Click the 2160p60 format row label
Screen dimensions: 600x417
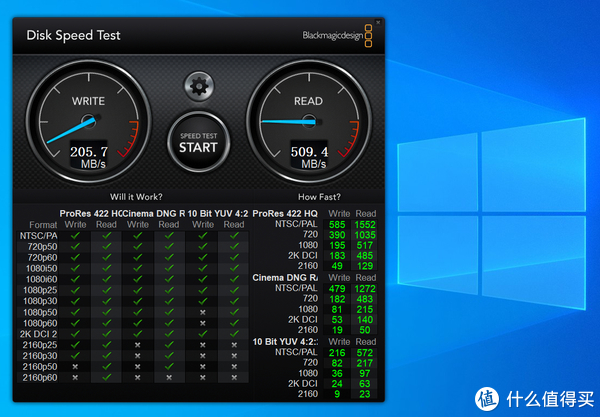40,378
